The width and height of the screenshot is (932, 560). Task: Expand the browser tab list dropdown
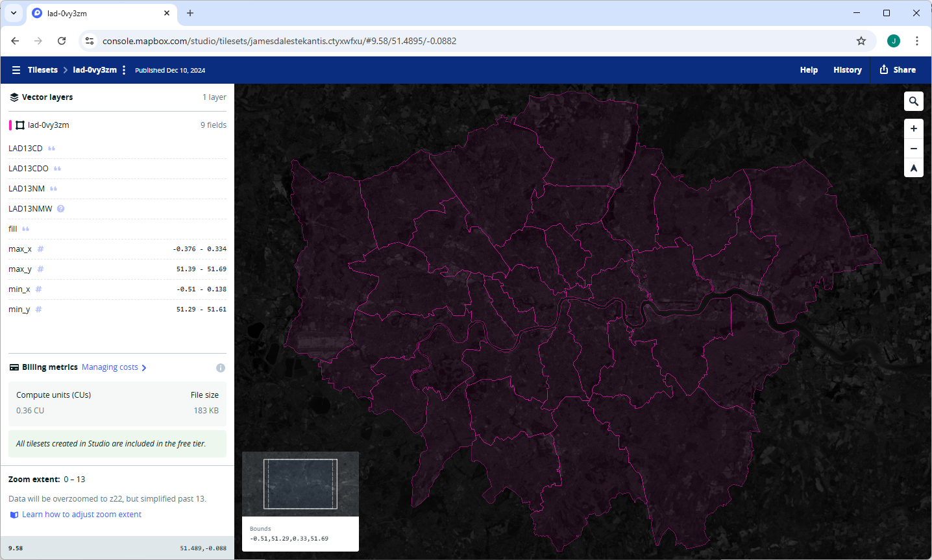click(x=14, y=13)
